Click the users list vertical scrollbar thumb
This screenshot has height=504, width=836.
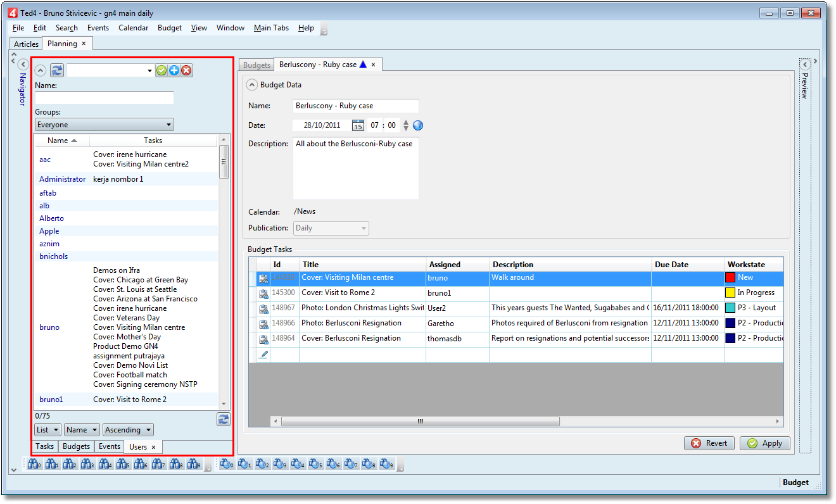click(224, 161)
